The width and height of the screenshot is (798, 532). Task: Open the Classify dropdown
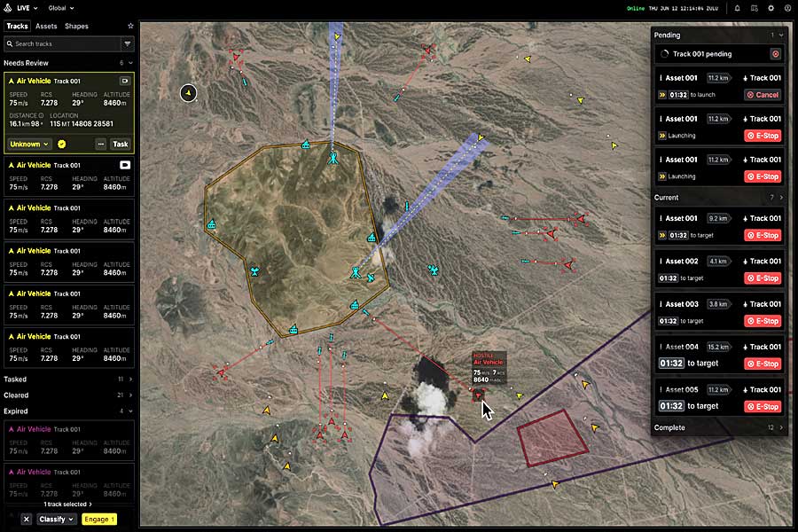coord(56,519)
